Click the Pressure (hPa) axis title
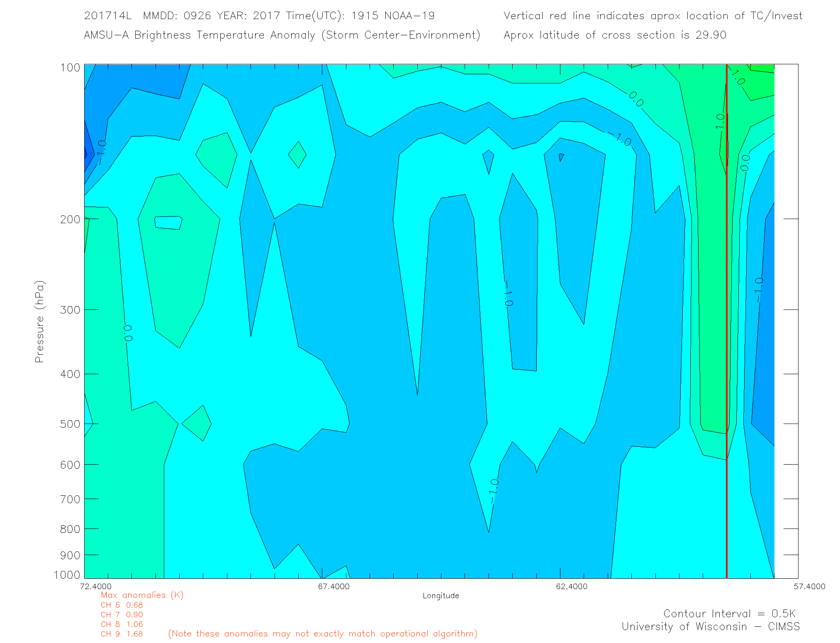840x643 pixels. (x=39, y=321)
